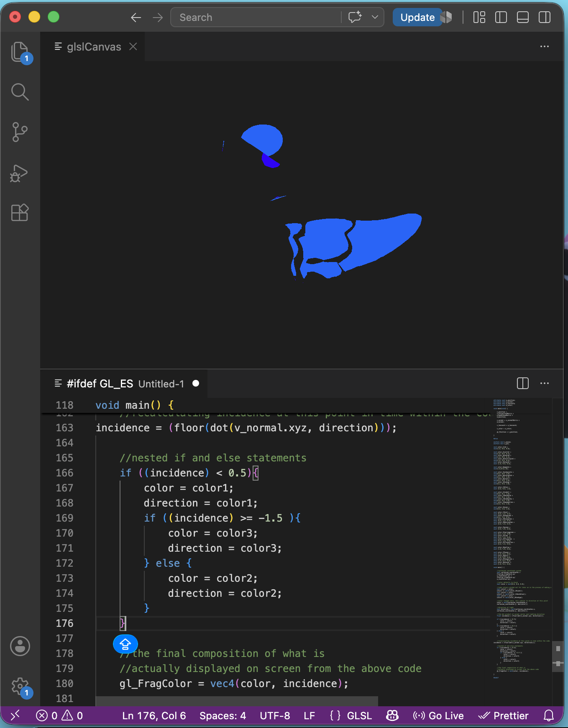
Task: Click Go Live server button
Action: tap(438, 716)
